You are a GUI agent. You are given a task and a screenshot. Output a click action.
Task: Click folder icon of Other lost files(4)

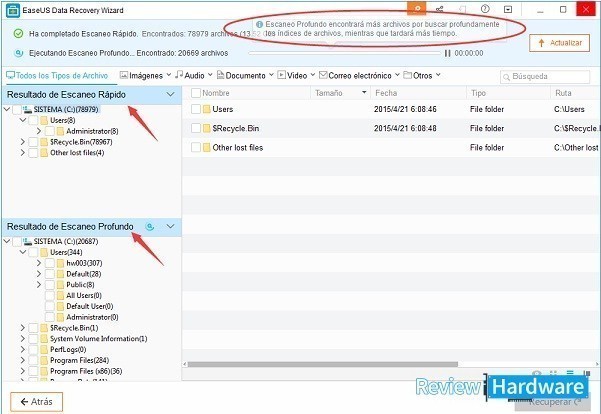click(44, 153)
